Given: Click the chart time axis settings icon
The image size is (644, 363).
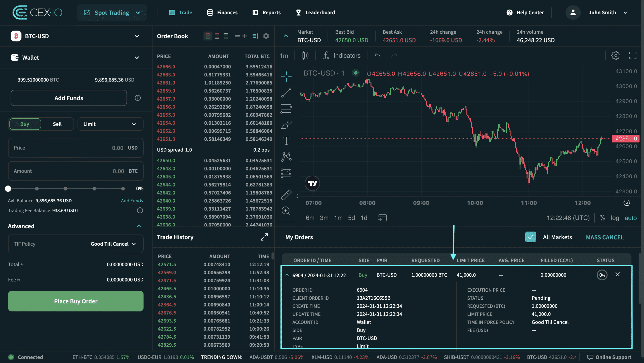Looking at the screenshot, I should [627, 203].
